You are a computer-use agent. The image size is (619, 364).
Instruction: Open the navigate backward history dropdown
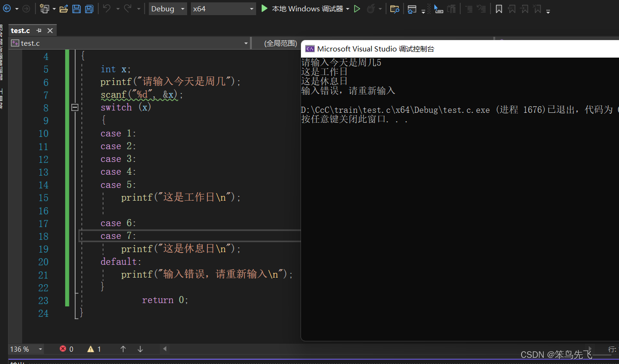tap(17, 9)
